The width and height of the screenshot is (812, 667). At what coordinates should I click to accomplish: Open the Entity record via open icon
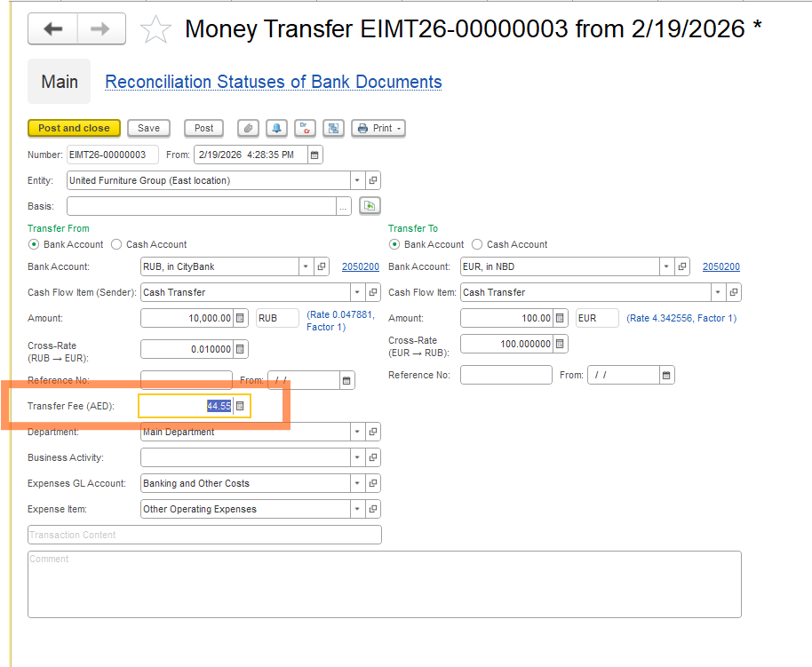point(373,180)
